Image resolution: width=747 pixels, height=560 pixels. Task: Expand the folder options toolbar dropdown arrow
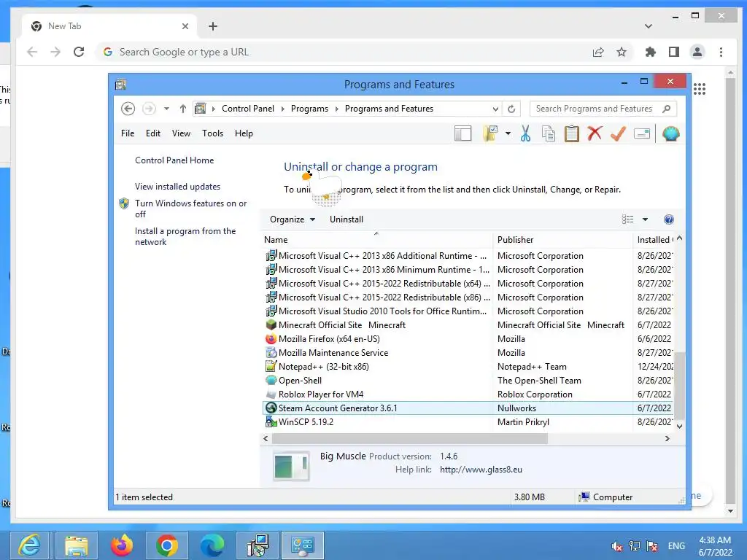point(508,134)
